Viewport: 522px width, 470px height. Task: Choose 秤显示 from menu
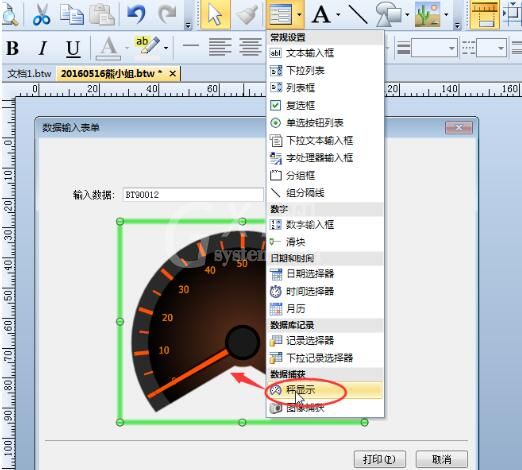tap(325, 390)
